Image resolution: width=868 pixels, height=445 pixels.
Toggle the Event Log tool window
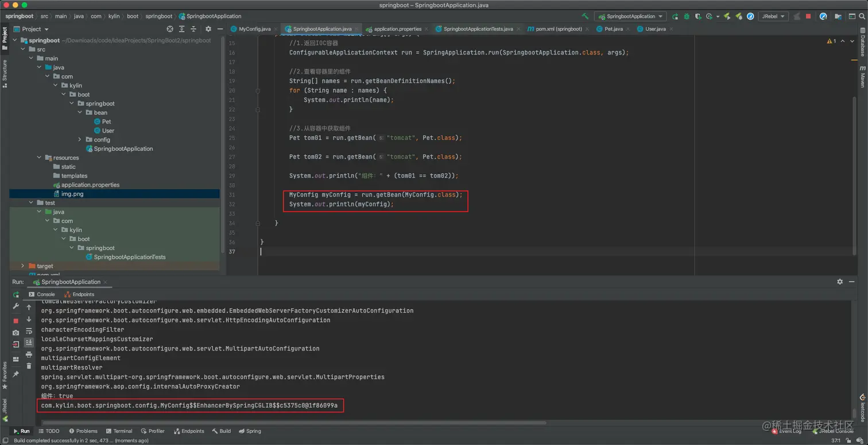point(786,431)
